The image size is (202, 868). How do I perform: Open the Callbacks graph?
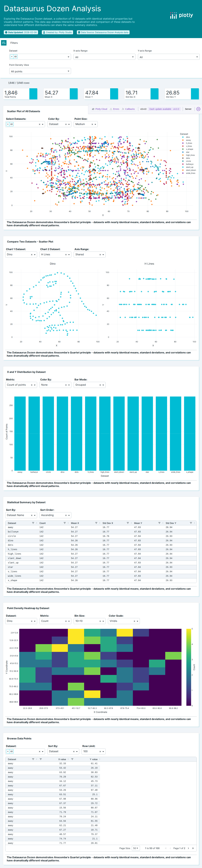(128, 109)
